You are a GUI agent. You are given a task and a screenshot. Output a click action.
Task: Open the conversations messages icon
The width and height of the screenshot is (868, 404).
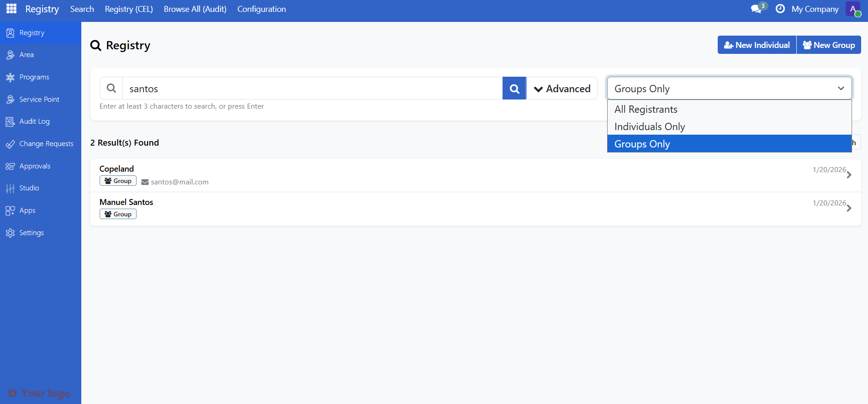[757, 9]
